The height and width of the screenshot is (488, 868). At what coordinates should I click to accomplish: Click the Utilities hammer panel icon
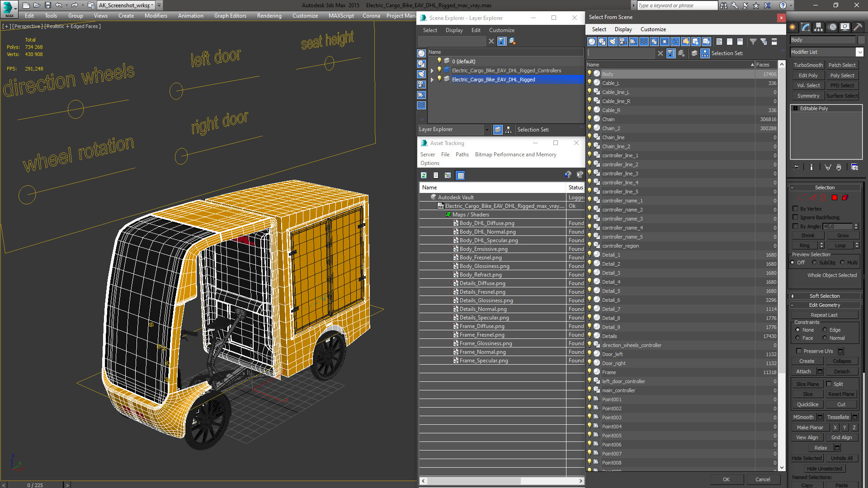pyautogui.click(x=858, y=27)
